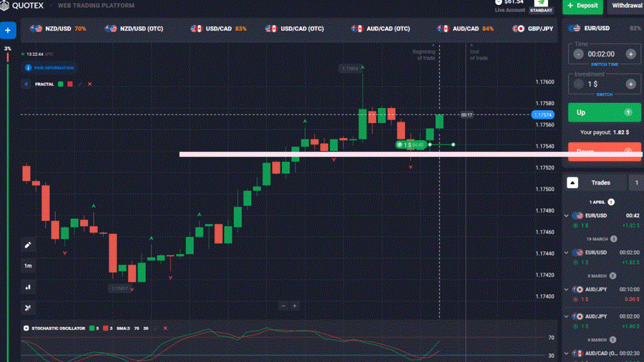Pick the Stochastic green color swatch
This screenshot has width=644, height=362.
[92, 328]
